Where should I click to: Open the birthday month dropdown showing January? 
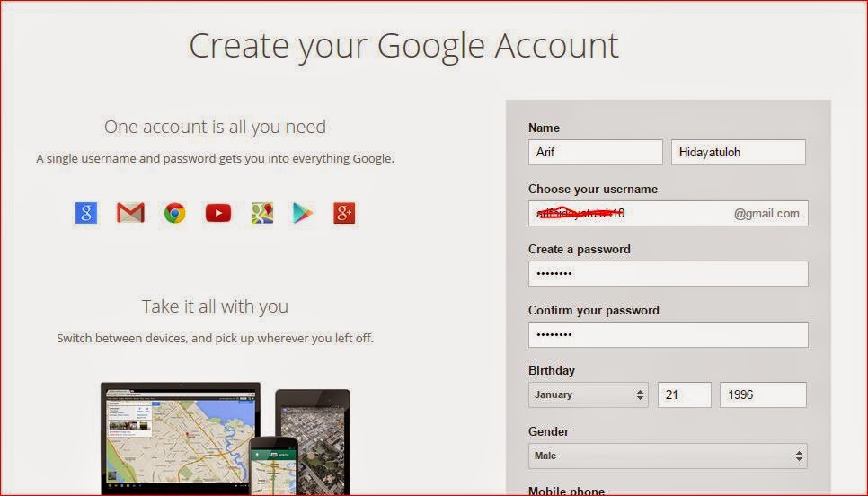pyautogui.click(x=588, y=394)
